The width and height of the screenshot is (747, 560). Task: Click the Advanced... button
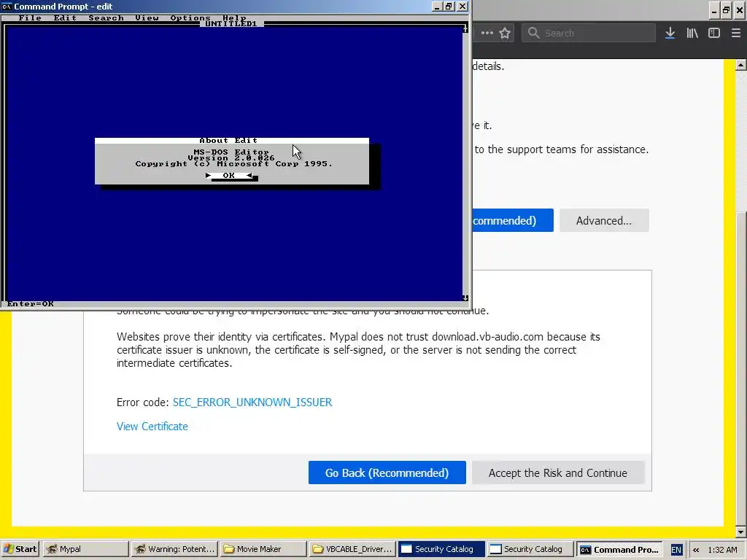click(x=604, y=220)
